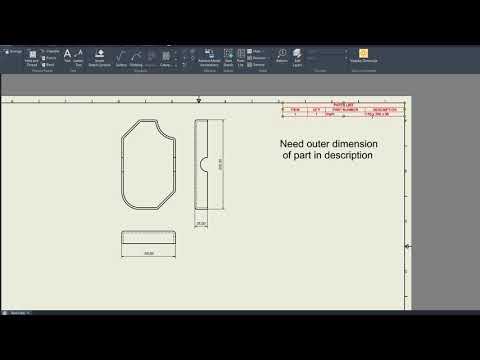Click the side view vertical height dimension
This screenshot has width=480, height=360.
pos(220,164)
